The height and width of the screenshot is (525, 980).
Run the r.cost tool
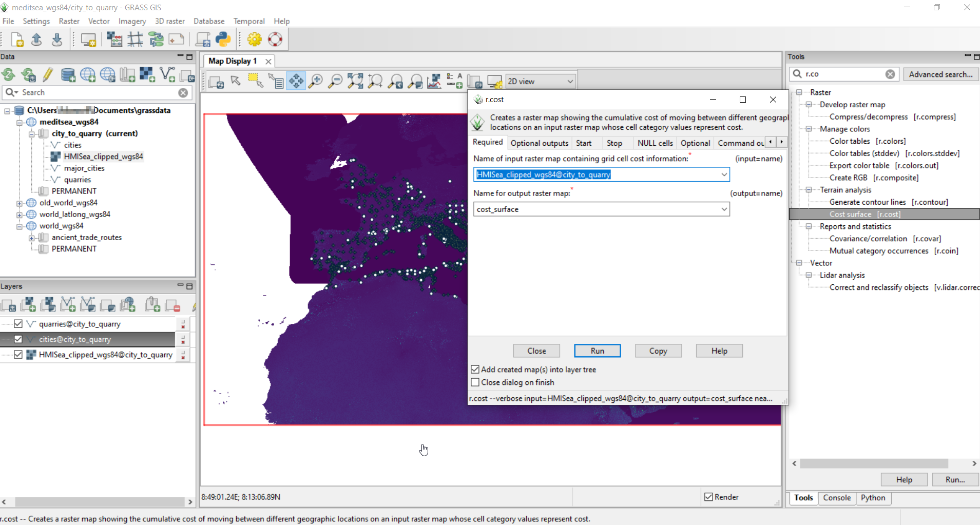pos(598,351)
